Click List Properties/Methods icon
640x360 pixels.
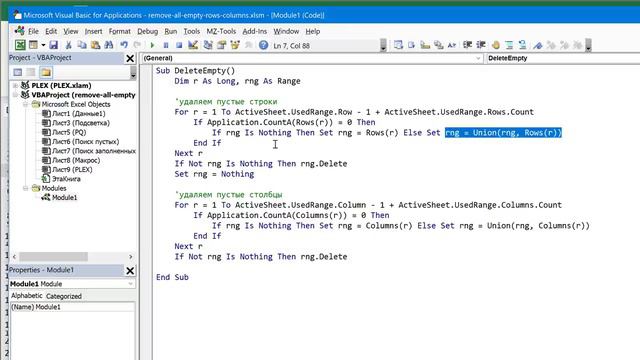[398, 45]
